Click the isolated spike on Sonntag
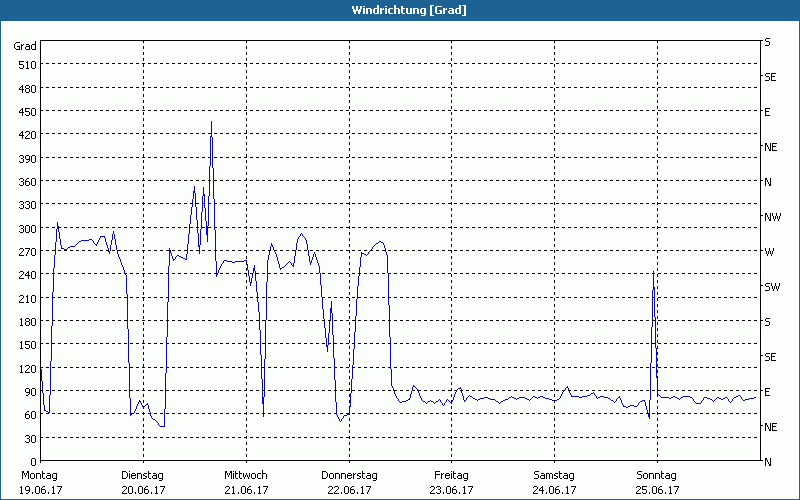Screen dimensions: 800x500 click(x=653, y=272)
